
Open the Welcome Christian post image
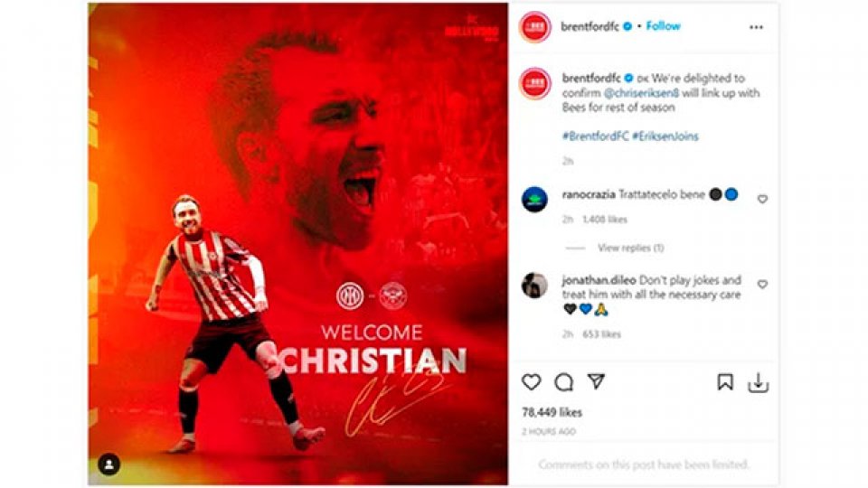297,244
